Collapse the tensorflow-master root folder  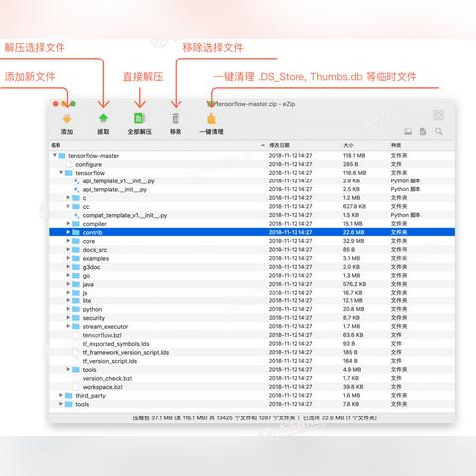[x=54, y=155]
